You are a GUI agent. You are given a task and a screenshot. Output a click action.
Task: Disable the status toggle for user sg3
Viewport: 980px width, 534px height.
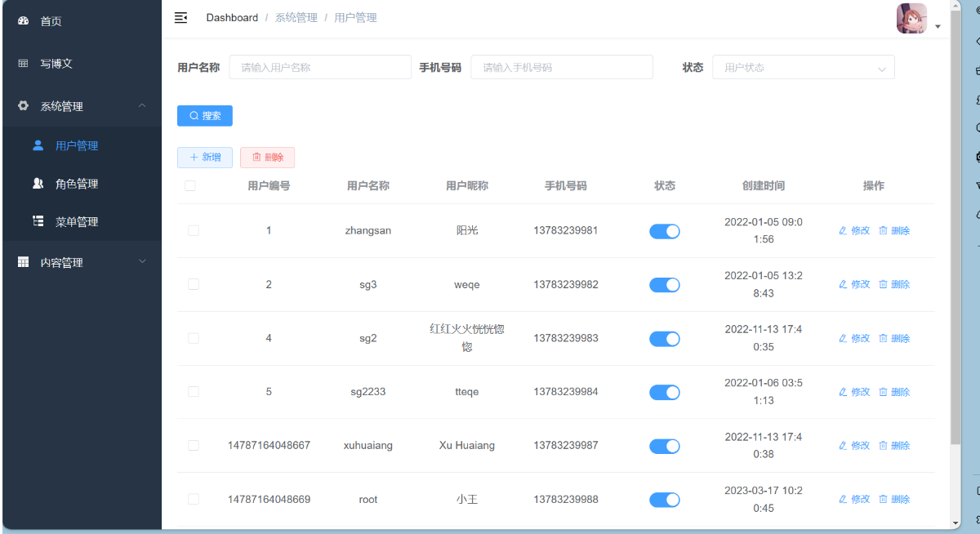click(664, 284)
